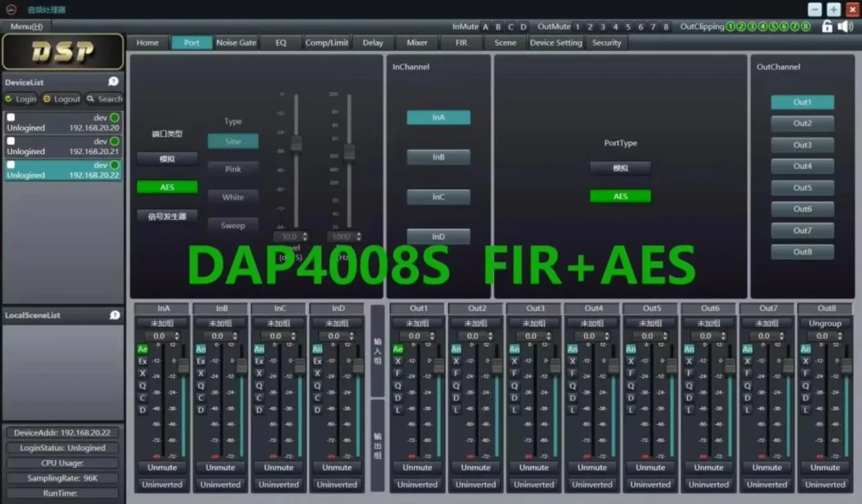Click the speaker icon in the title bar
This screenshot has height=504, width=862.
(845, 26)
